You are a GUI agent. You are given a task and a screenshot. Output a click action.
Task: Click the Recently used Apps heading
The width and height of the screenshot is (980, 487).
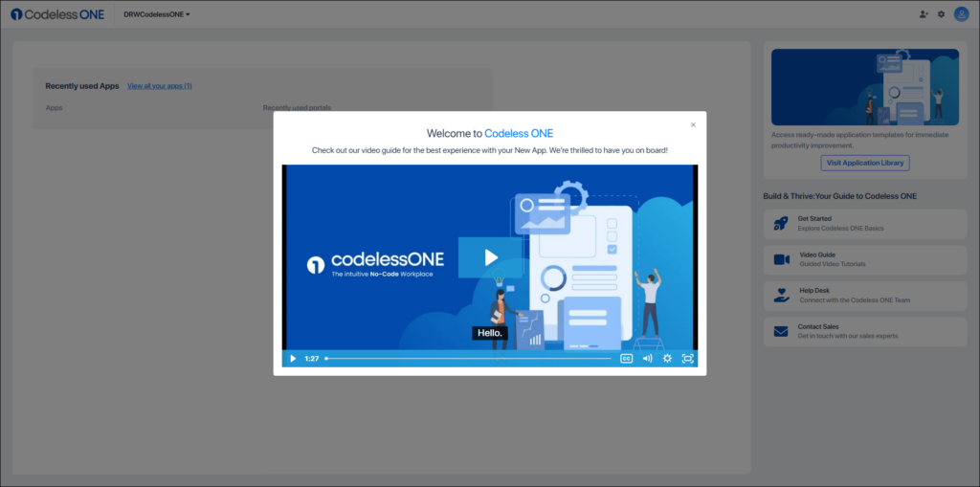tap(82, 86)
